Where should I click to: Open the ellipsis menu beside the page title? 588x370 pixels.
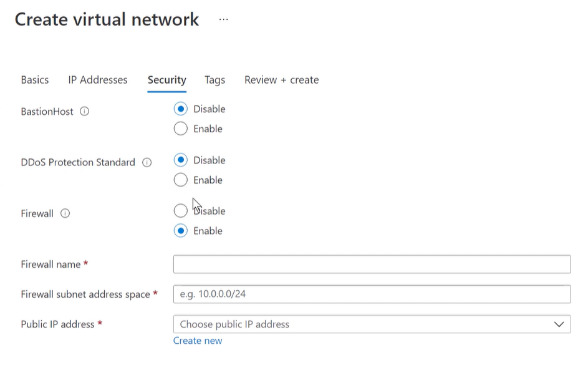(x=223, y=19)
